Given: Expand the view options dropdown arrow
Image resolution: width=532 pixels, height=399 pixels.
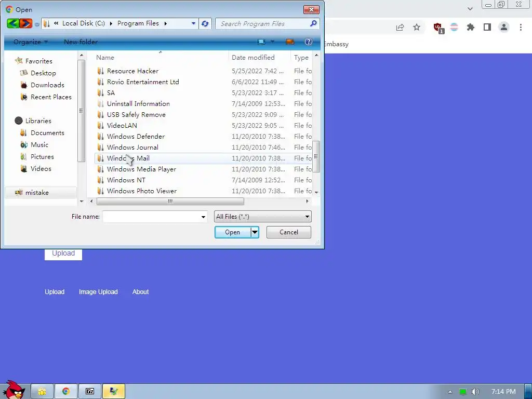Looking at the screenshot, I should pos(272,42).
